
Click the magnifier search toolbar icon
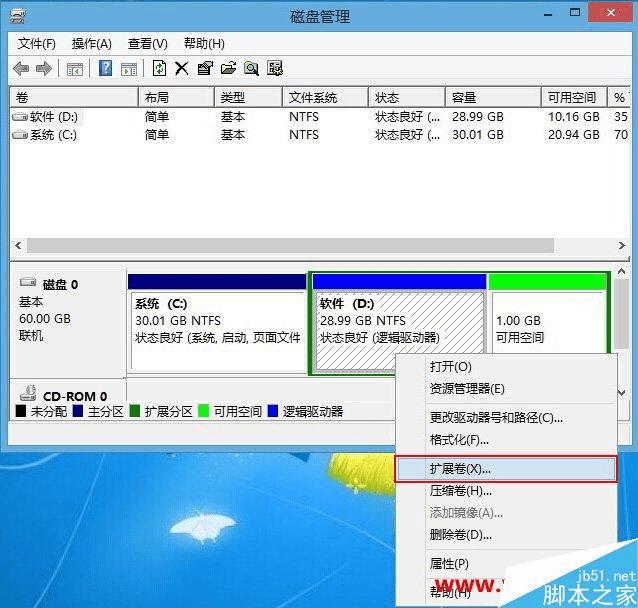(x=251, y=68)
